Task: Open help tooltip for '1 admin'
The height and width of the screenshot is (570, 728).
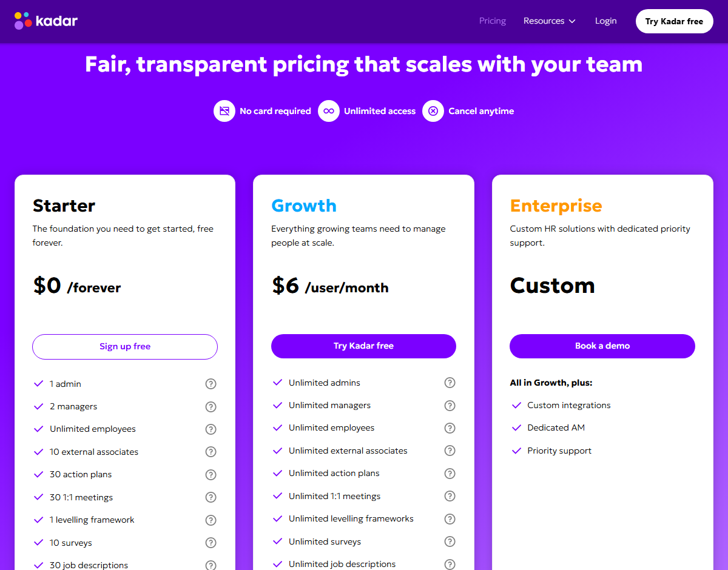Action: (x=211, y=384)
